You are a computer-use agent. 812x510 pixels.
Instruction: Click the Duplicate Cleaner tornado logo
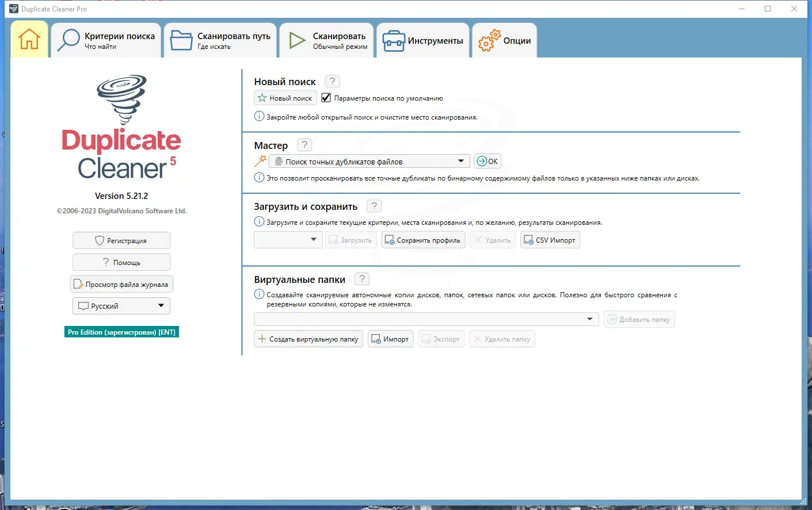121,100
